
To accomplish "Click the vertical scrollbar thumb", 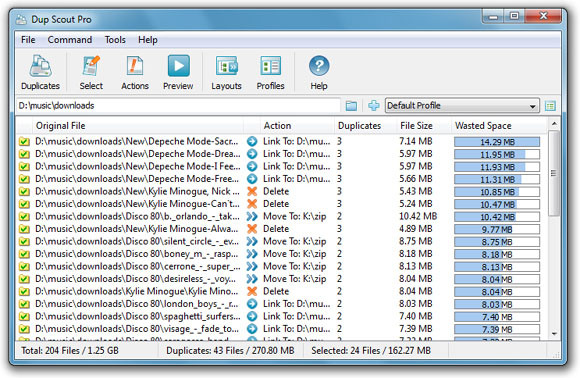I will (x=554, y=173).
